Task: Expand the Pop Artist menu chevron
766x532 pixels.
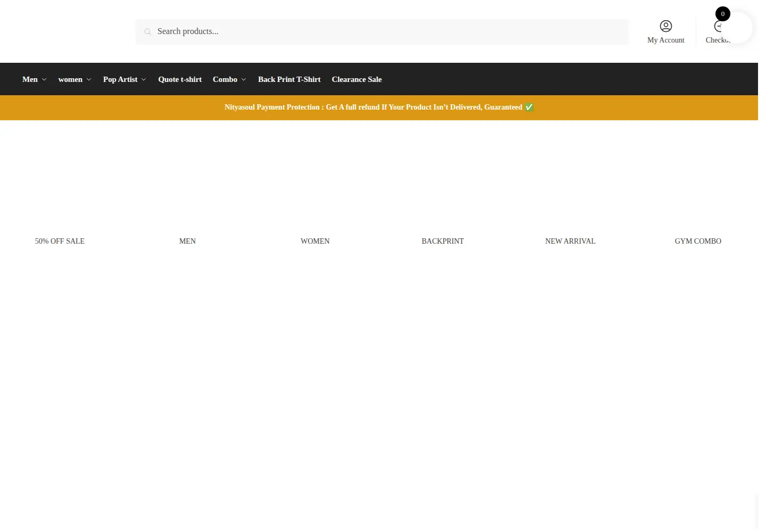Action: (144, 80)
